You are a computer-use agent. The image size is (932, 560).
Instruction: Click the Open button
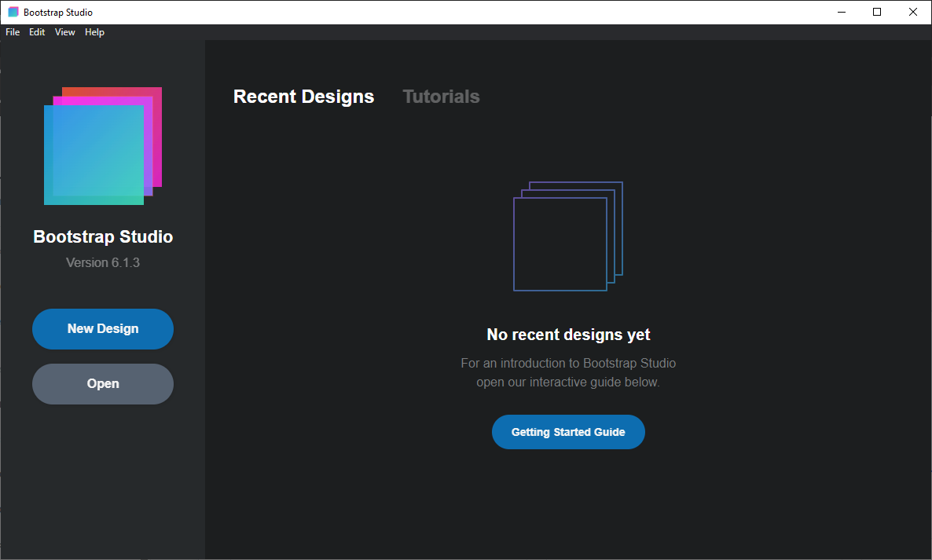[102, 383]
